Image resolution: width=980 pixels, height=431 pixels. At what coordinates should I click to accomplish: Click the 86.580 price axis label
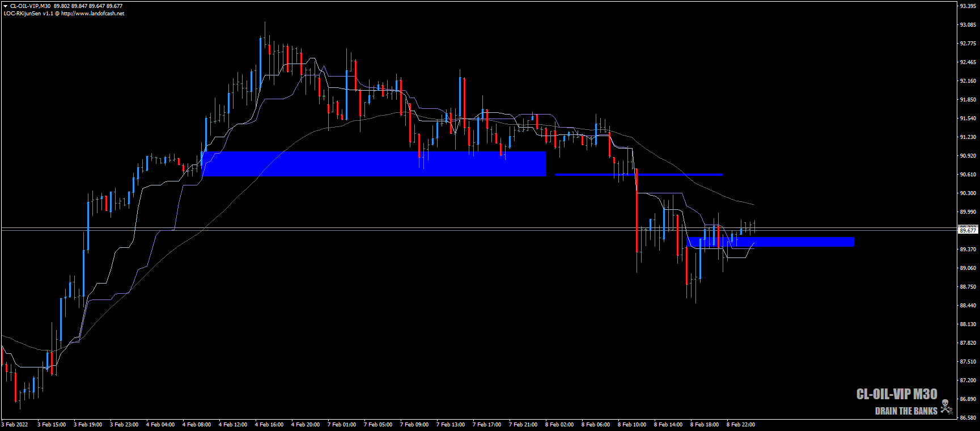click(x=968, y=418)
